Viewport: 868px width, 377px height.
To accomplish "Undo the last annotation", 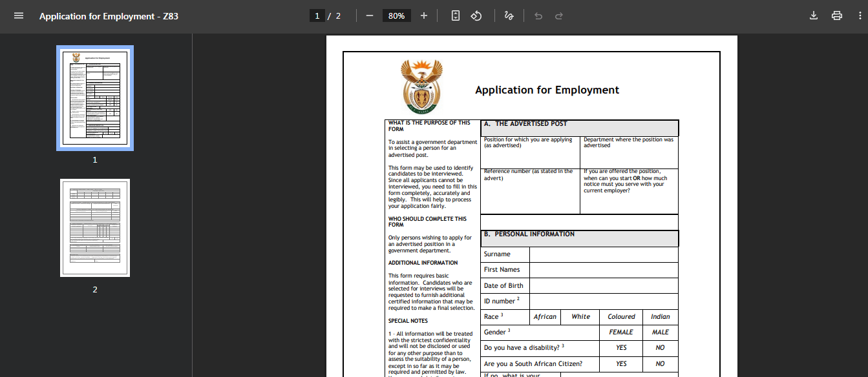I will point(538,15).
